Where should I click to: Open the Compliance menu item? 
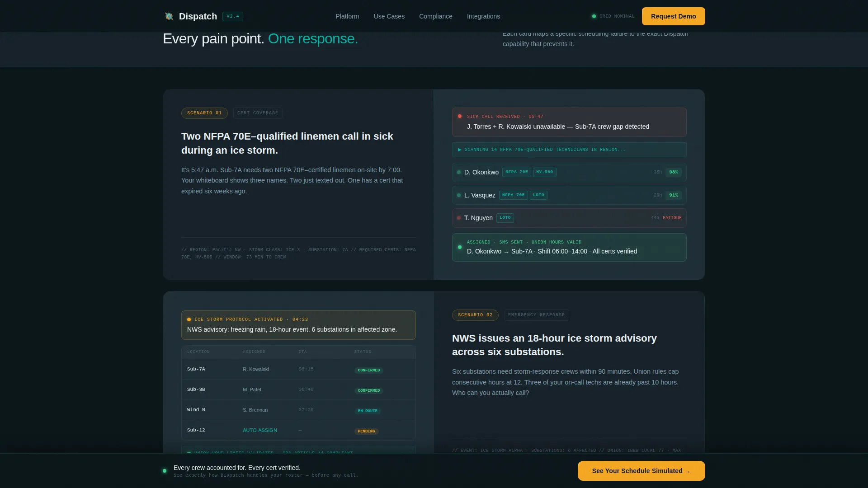point(436,16)
